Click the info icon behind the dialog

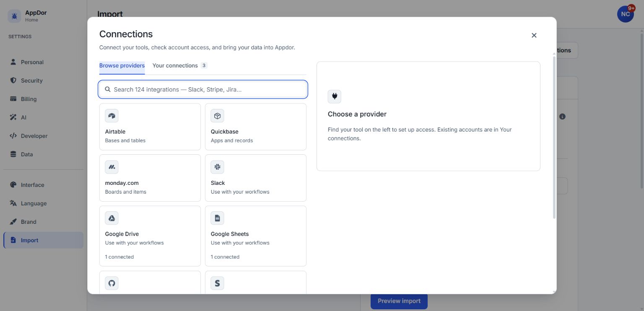pyautogui.click(x=562, y=117)
